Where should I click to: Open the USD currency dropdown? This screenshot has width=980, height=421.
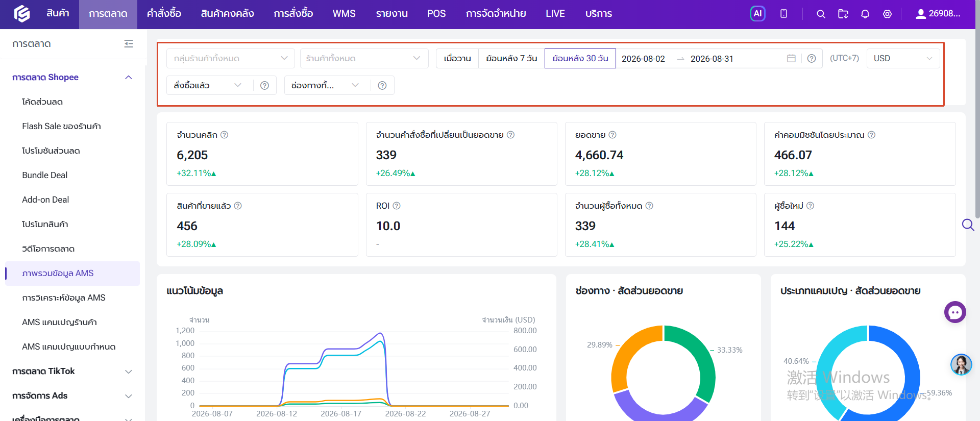(x=903, y=58)
